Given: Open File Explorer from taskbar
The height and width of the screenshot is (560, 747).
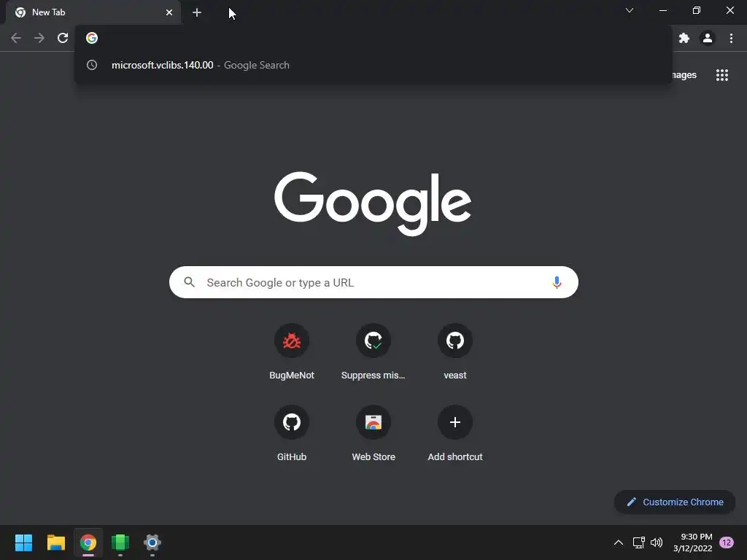Looking at the screenshot, I should click(55, 542).
